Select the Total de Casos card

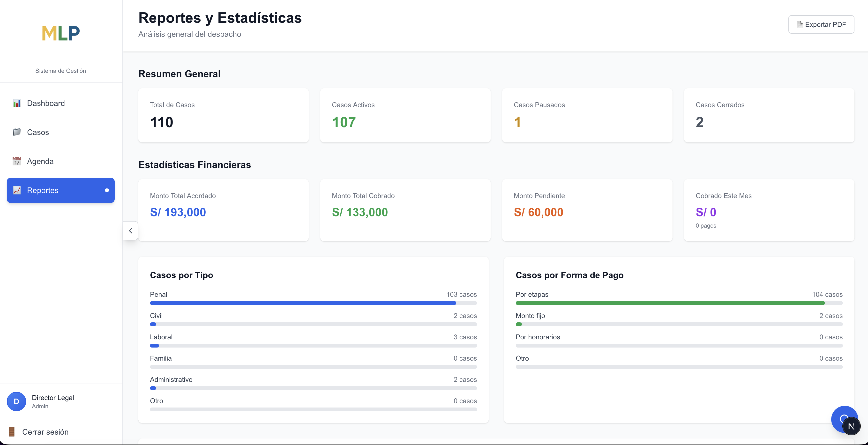coord(223,116)
